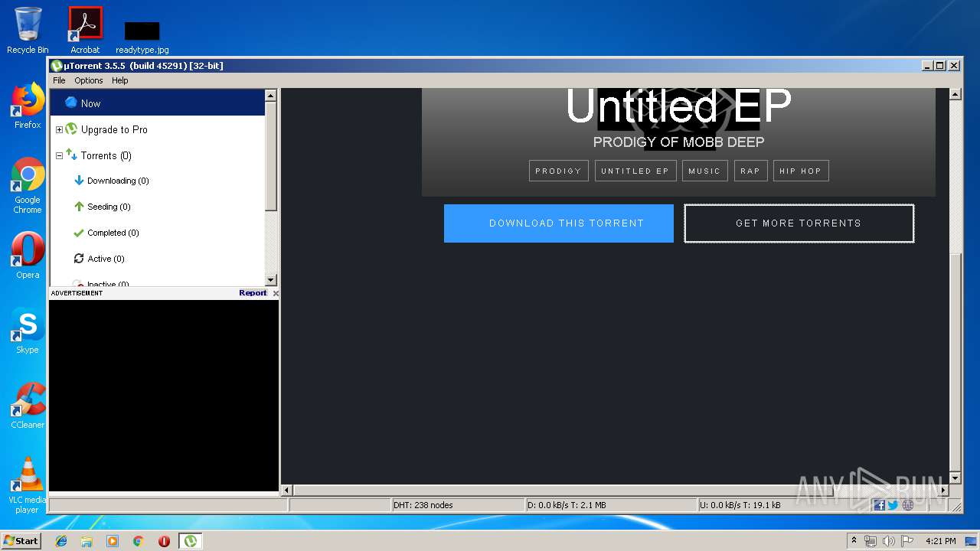Click the RAP tag
Image resolution: width=980 pixels, height=551 pixels.
click(x=750, y=171)
